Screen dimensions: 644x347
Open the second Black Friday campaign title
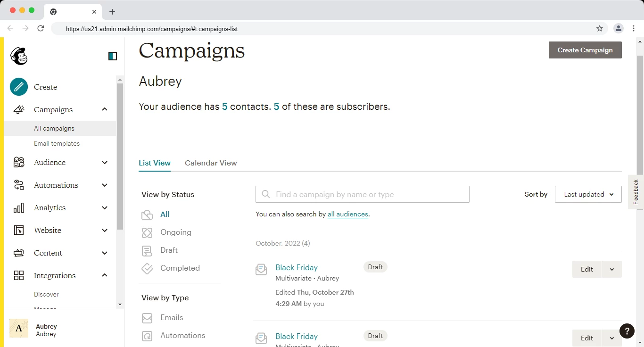(297, 336)
